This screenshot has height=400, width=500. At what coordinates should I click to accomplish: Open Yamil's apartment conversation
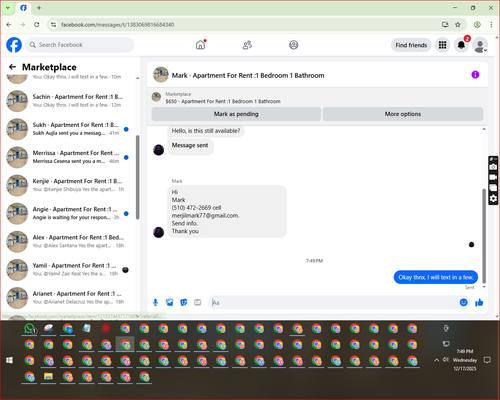pos(68,270)
